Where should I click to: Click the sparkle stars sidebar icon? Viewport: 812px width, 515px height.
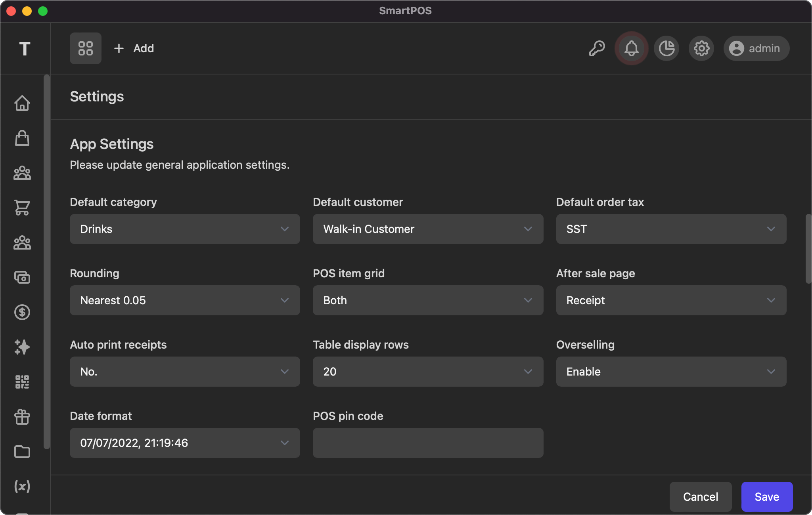22,347
